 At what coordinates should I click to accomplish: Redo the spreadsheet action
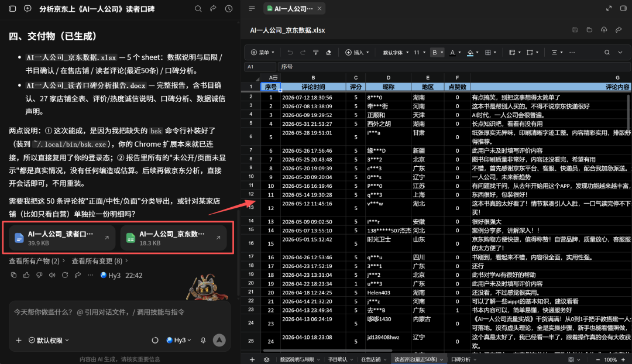(303, 53)
